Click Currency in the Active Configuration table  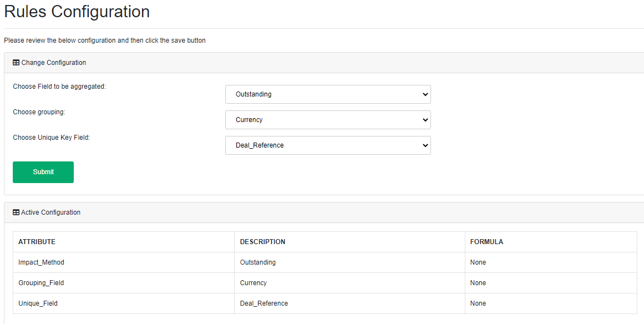click(x=253, y=283)
